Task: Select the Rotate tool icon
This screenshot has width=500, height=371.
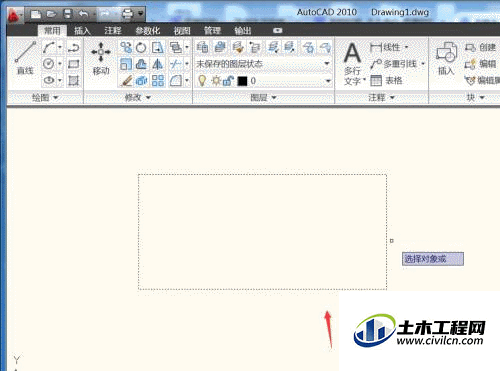Action: [x=141, y=48]
